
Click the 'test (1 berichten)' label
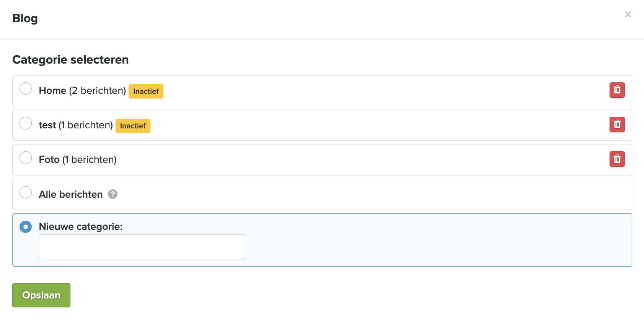click(x=76, y=125)
